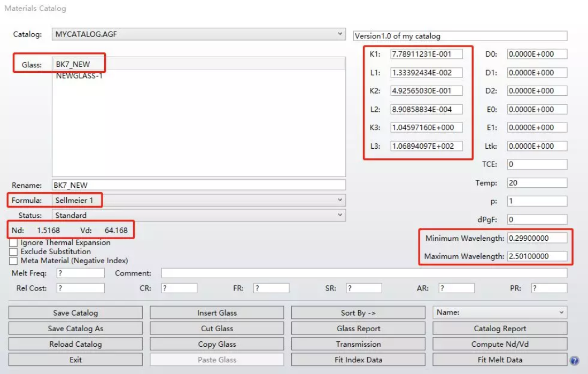Check Meta Material (Negative Index) option

pos(13,261)
